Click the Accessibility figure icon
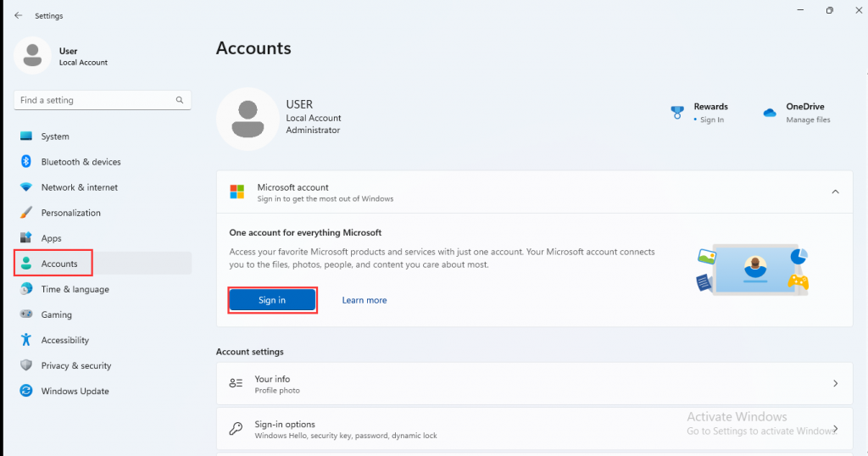 [26, 340]
